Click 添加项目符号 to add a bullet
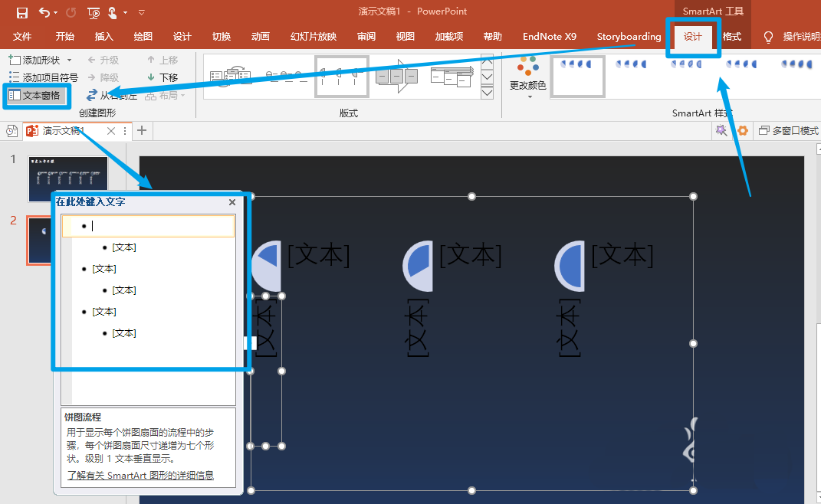821x504 pixels. pyautogui.click(x=43, y=77)
